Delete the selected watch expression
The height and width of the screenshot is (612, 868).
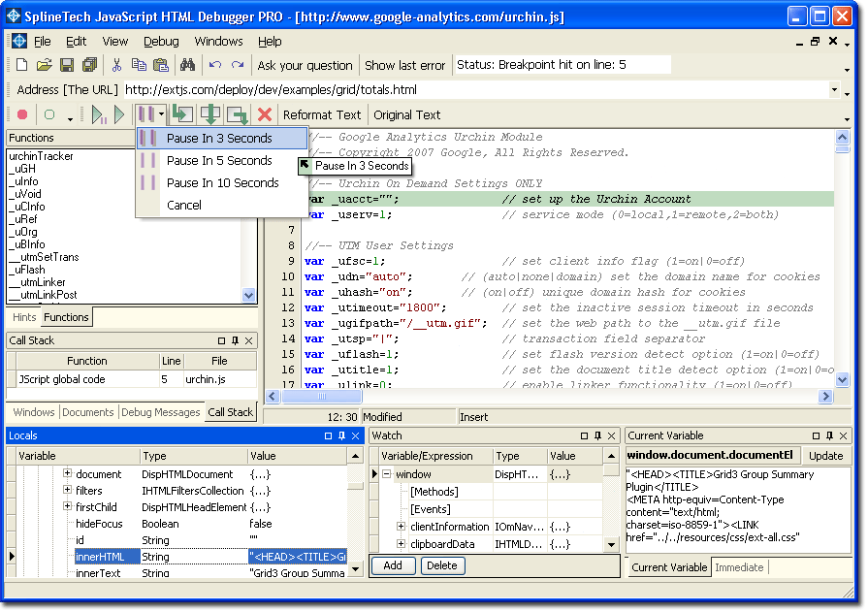(441, 566)
